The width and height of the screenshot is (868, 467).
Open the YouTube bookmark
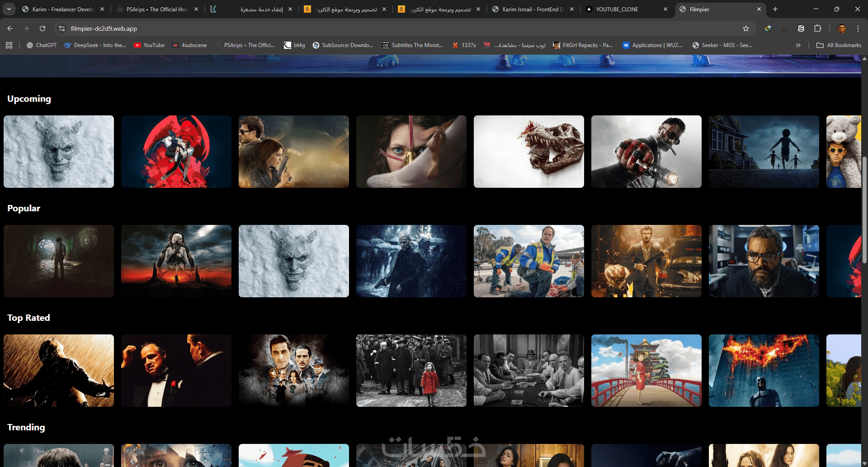[149, 45]
